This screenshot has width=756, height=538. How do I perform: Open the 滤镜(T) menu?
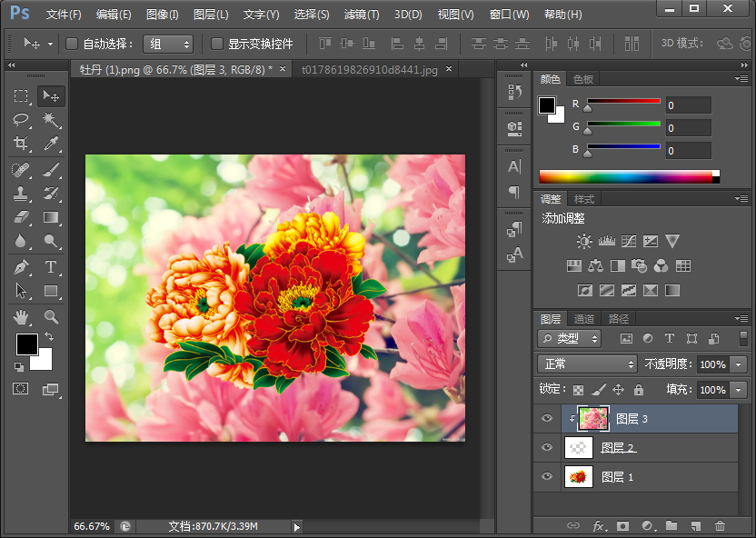click(x=361, y=15)
